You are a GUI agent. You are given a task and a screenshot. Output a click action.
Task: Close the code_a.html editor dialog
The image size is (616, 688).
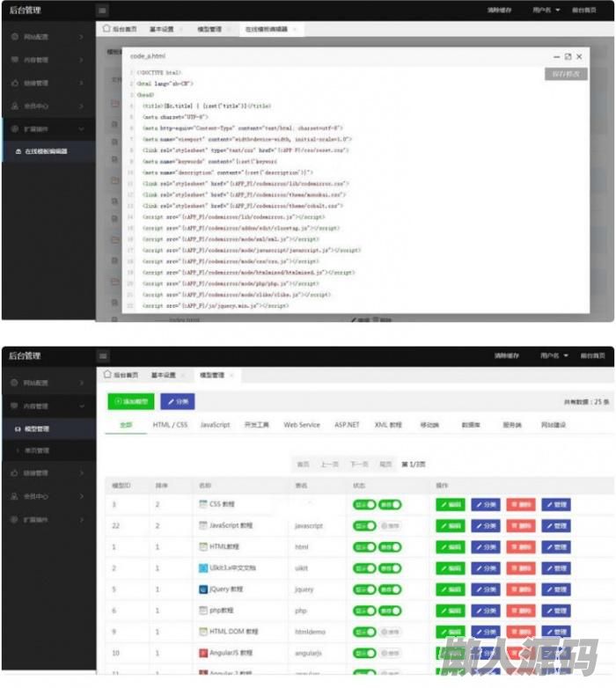[x=579, y=56]
